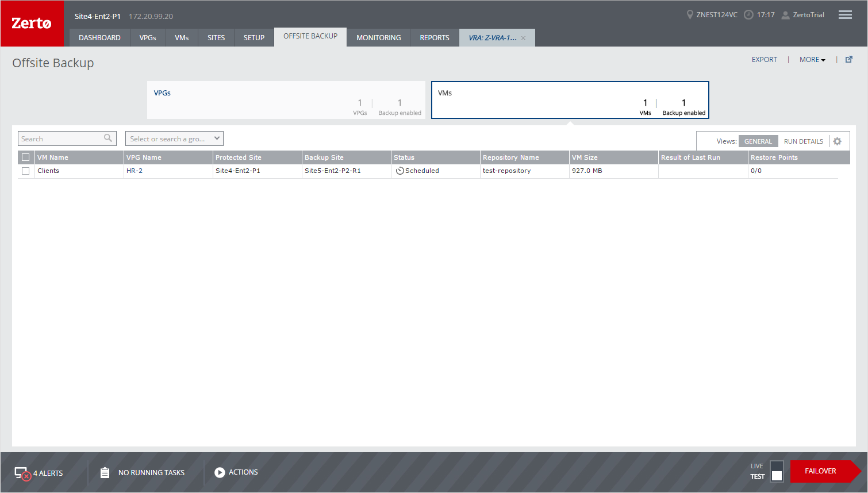The image size is (868, 493).
Task: Check the Clients VM row checkbox
Action: [25, 171]
